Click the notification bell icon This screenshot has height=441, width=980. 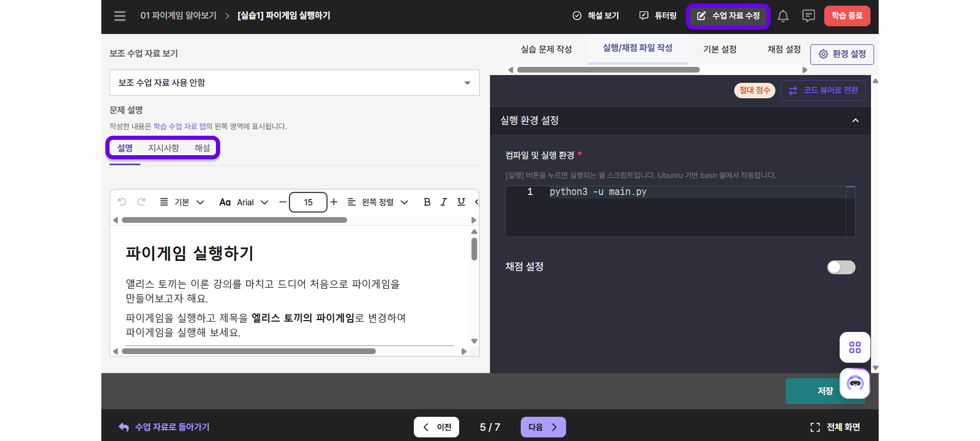click(782, 16)
